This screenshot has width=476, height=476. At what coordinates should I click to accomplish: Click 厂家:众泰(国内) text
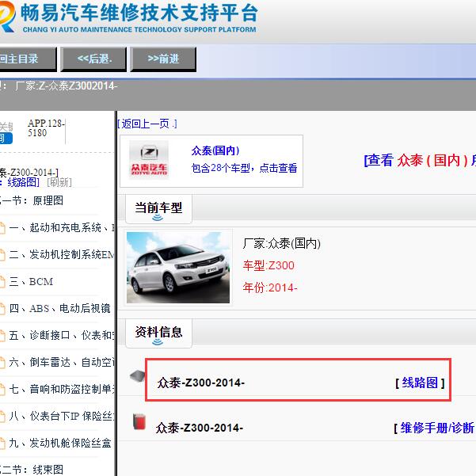pyautogui.click(x=281, y=243)
